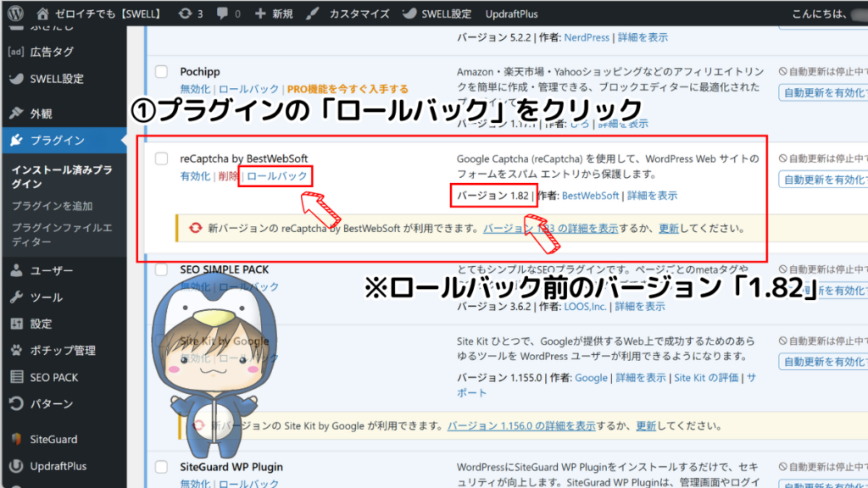Click 自動更新を有効化 for Site Kit by Google
The image size is (868, 488).
[824, 361]
